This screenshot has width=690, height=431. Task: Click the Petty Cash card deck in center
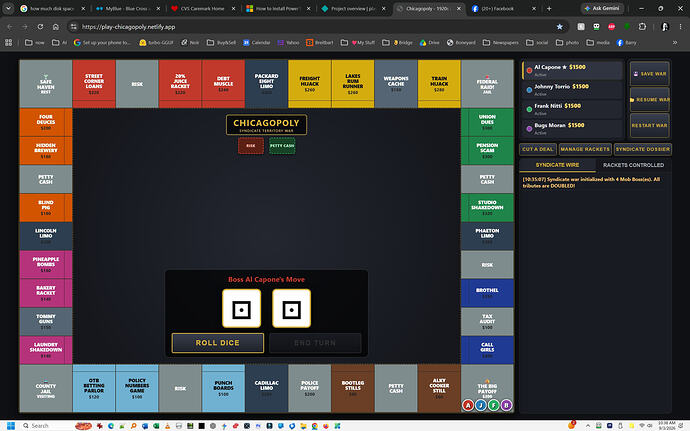(x=282, y=146)
